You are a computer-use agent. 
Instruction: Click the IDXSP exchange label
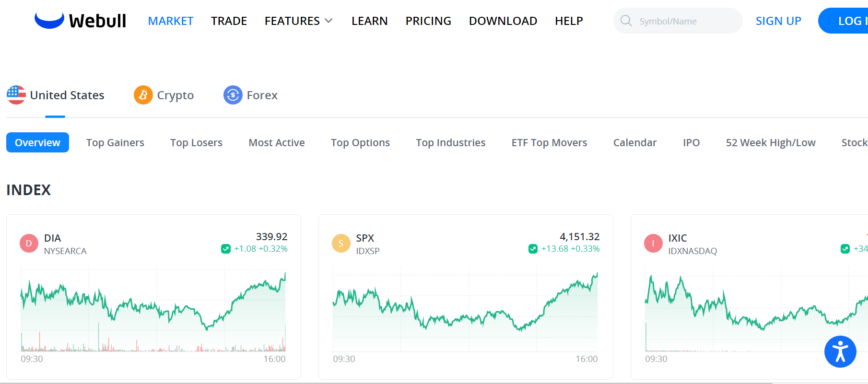[368, 251]
